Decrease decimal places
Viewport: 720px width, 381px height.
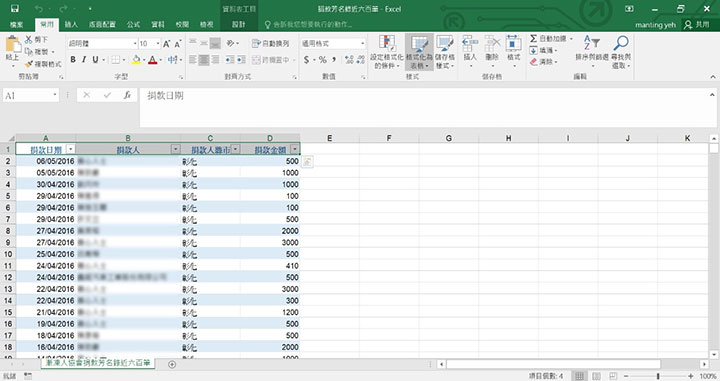click(360, 60)
